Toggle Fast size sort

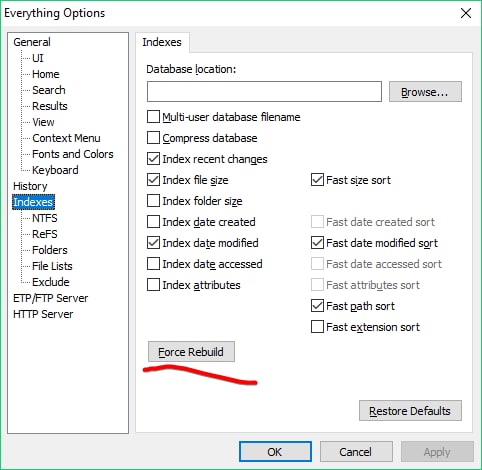[317, 180]
